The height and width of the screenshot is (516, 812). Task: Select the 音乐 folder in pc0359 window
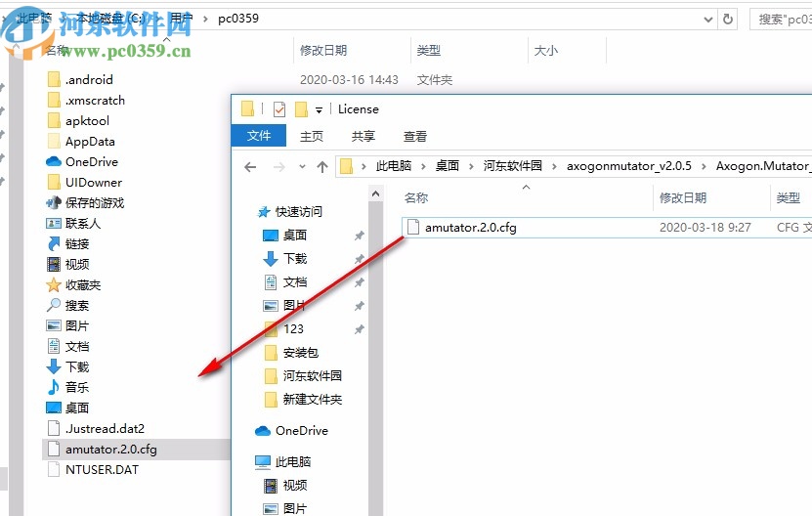[76, 388]
